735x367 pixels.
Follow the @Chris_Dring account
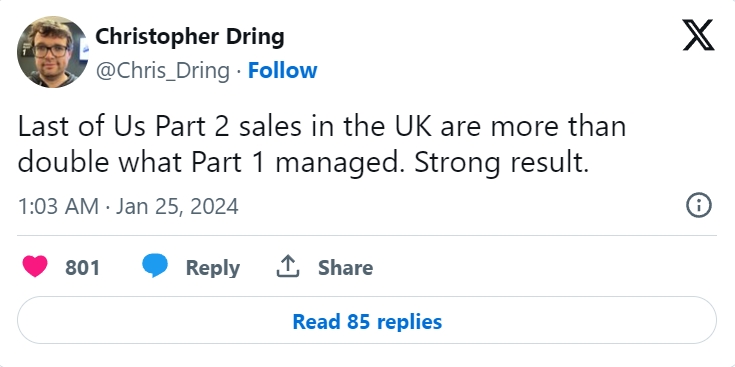tap(283, 71)
